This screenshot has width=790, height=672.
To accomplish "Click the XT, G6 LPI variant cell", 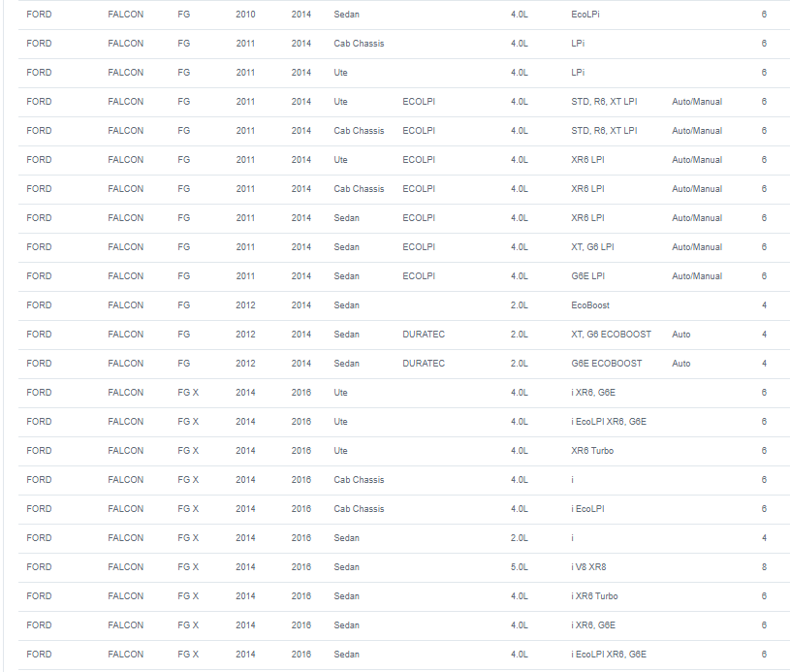I will pos(592,247).
